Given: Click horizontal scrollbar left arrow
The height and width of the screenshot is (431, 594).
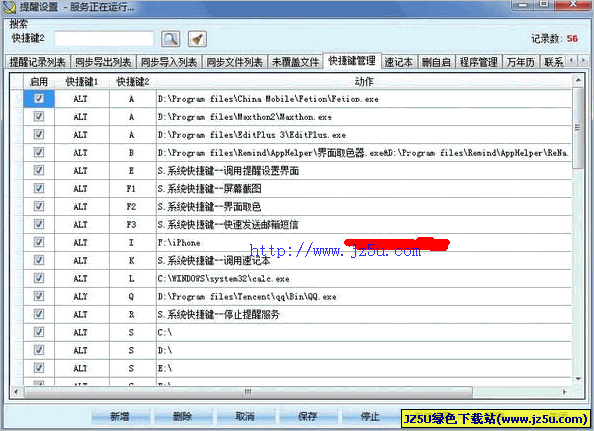Looking at the screenshot, I should (16, 392).
